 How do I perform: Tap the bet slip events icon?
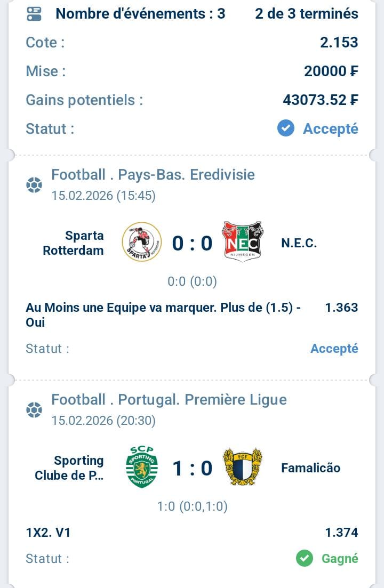click(34, 14)
